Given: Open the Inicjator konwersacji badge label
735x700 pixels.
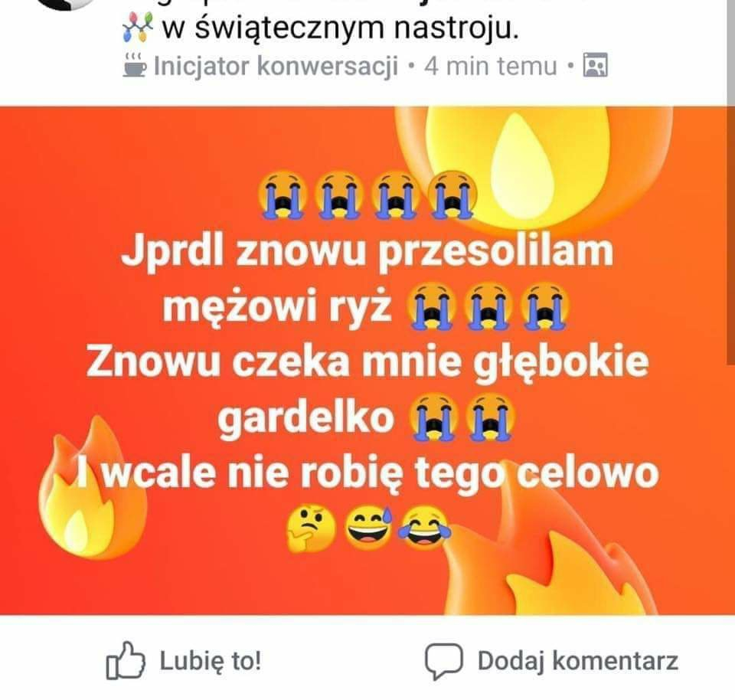Looking at the screenshot, I should [276, 66].
